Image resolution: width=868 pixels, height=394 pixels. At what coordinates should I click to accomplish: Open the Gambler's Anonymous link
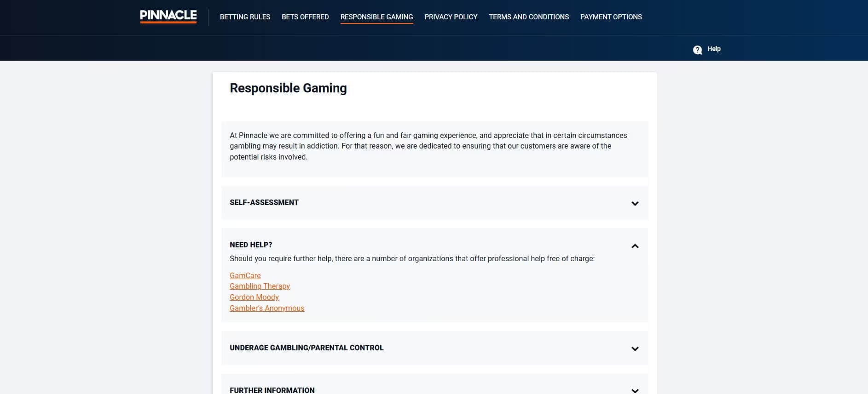[267, 308]
